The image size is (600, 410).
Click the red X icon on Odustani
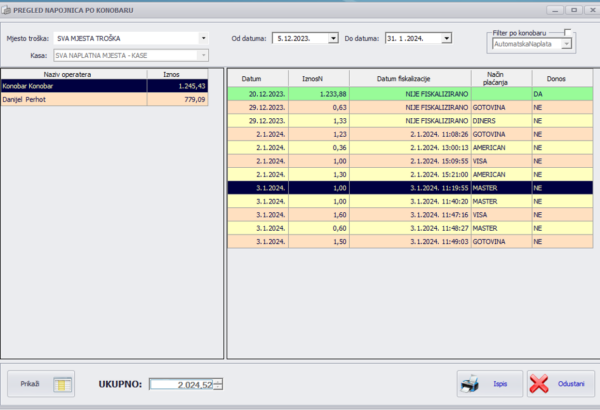click(539, 384)
